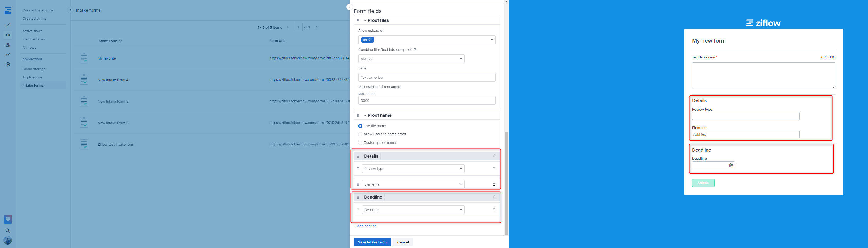This screenshot has width=868, height=248.
Task: Click the favorites heart icon in sidebar
Action: click(x=8, y=219)
